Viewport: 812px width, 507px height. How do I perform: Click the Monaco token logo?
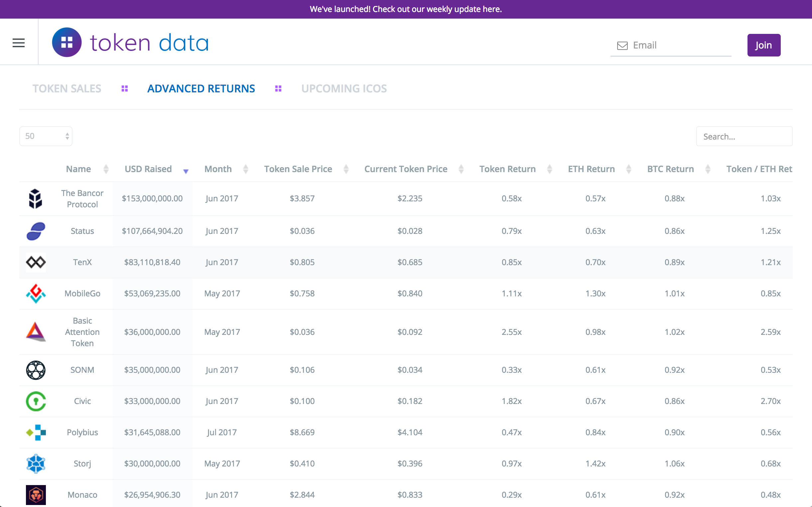(36, 494)
